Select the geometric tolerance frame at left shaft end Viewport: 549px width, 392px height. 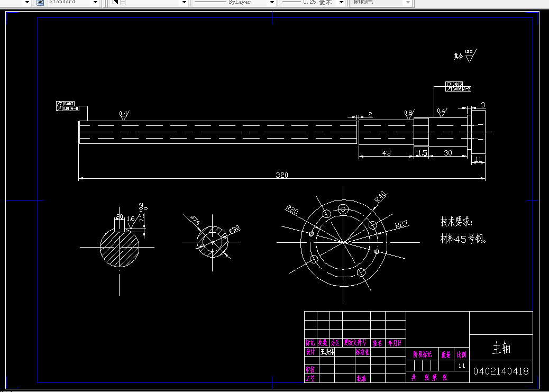pyautogui.click(x=68, y=106)
